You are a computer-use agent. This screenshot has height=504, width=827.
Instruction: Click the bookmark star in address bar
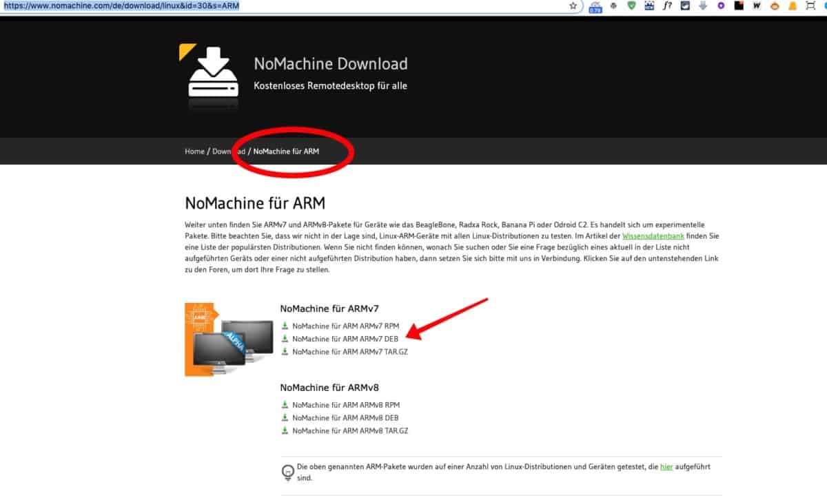click(x=573, y=6)
